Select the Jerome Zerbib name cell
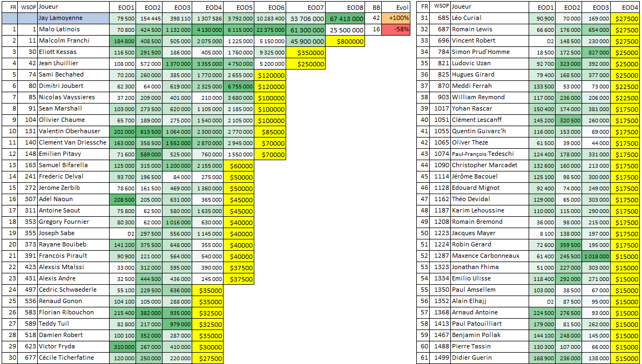The height and width of the screenshot is (364, 642). [x=73, y=188]
